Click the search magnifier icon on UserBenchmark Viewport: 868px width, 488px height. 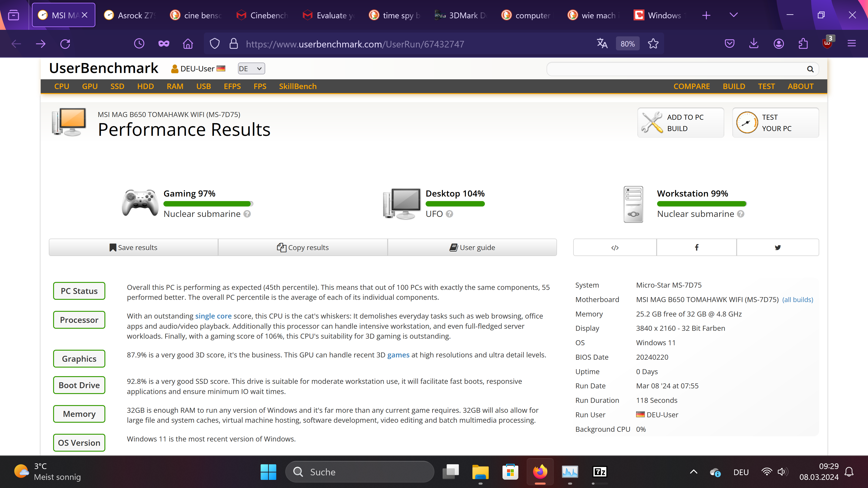tap(810, 69)
